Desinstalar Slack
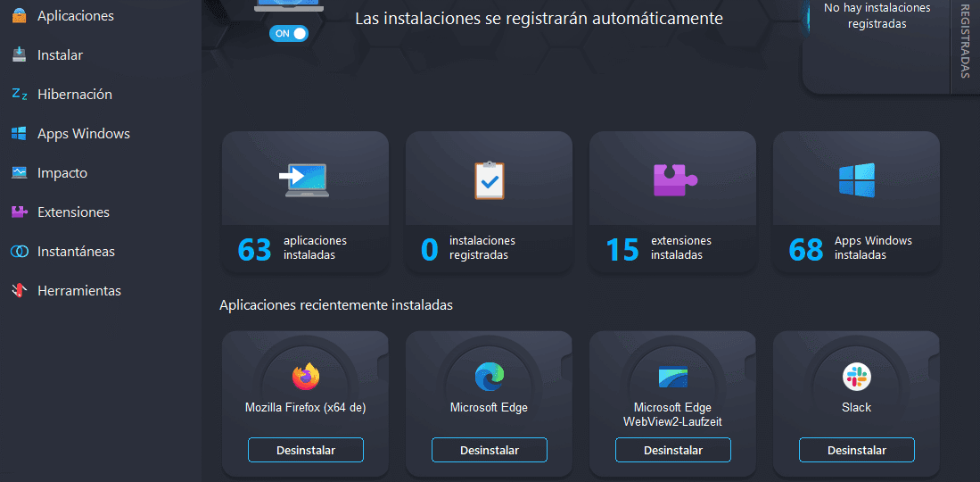The width and height of the screenshot is (980, 482). 857,450
